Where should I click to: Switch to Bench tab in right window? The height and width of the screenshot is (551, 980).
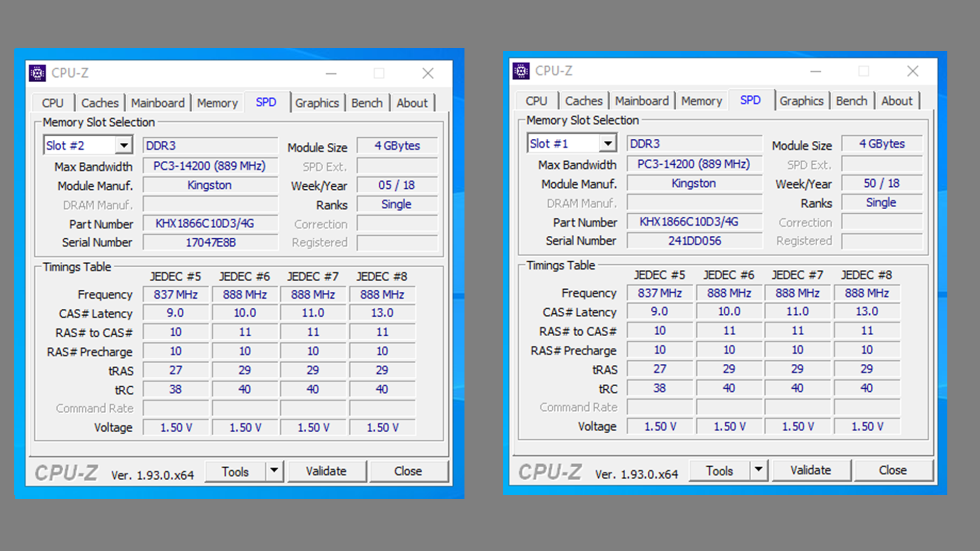pos(851,101)
